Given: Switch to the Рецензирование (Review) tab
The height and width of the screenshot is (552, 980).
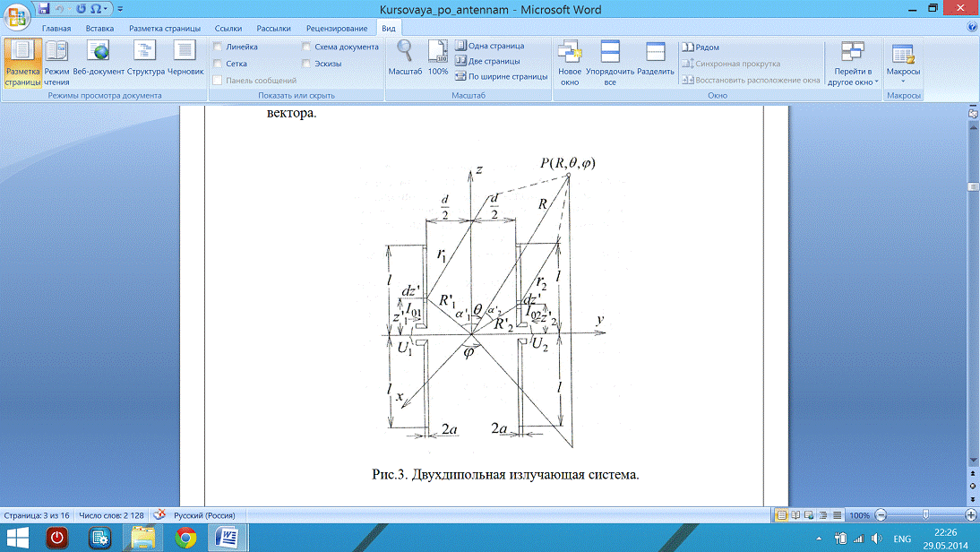Looking at the screenshot, I should (x=336, y=29).
